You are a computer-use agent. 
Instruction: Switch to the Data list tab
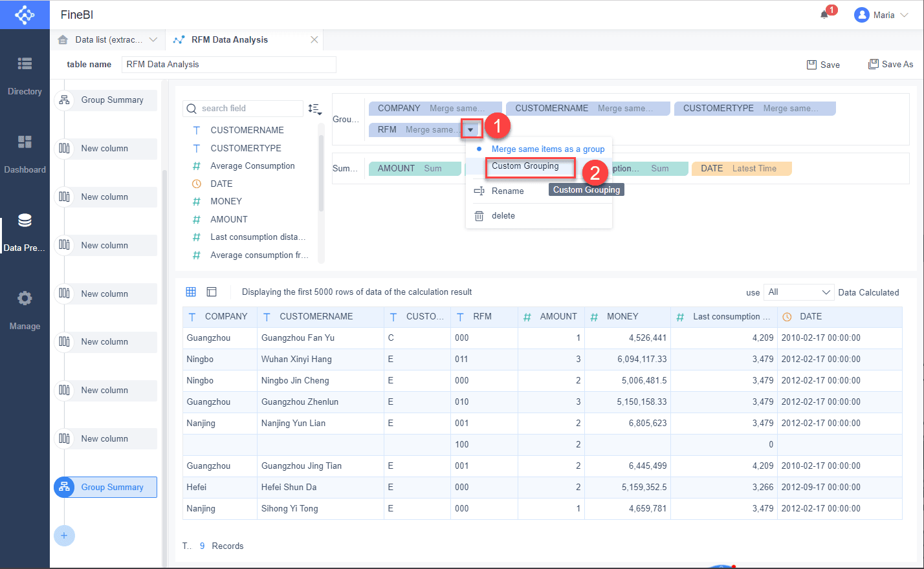point(107,39)
